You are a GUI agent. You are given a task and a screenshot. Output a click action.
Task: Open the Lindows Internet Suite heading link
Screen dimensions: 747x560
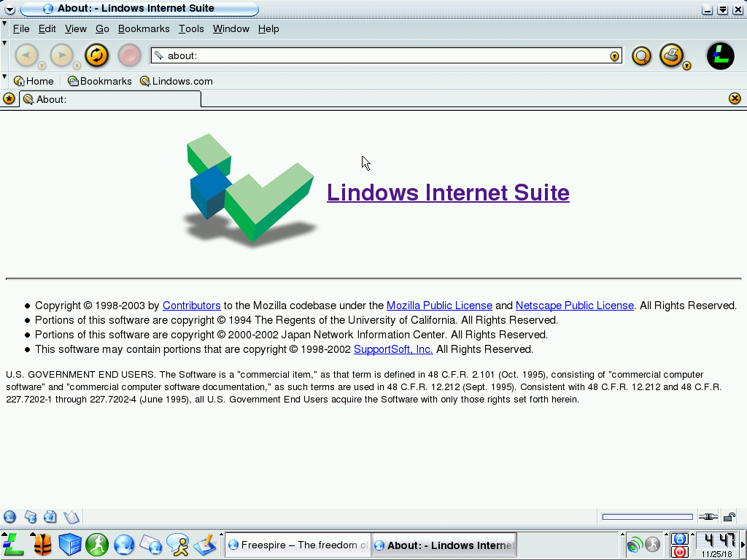tap(448, 192)
